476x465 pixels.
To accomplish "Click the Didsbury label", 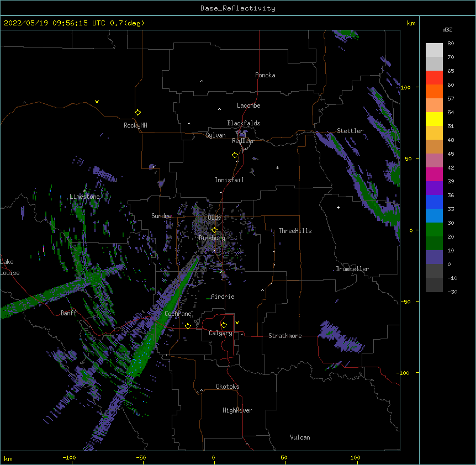I will tap(212, 238).
